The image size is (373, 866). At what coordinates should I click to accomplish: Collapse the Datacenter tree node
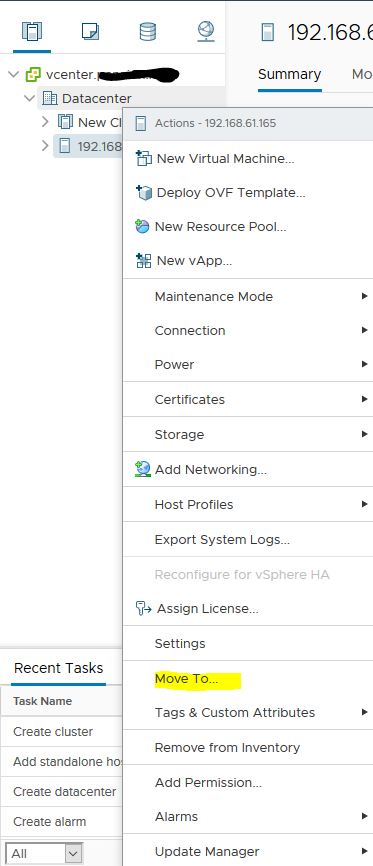pyautogui.click(x=29, y=99)
